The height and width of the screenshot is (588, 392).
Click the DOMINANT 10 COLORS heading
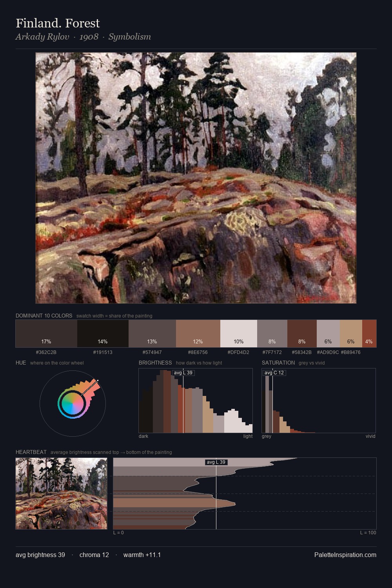44,316
